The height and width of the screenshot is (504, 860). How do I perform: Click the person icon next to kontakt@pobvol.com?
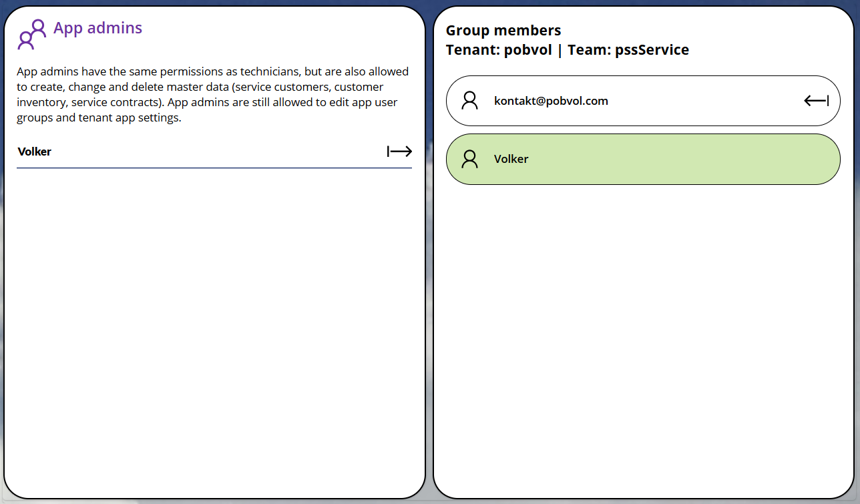click(470, 101)
